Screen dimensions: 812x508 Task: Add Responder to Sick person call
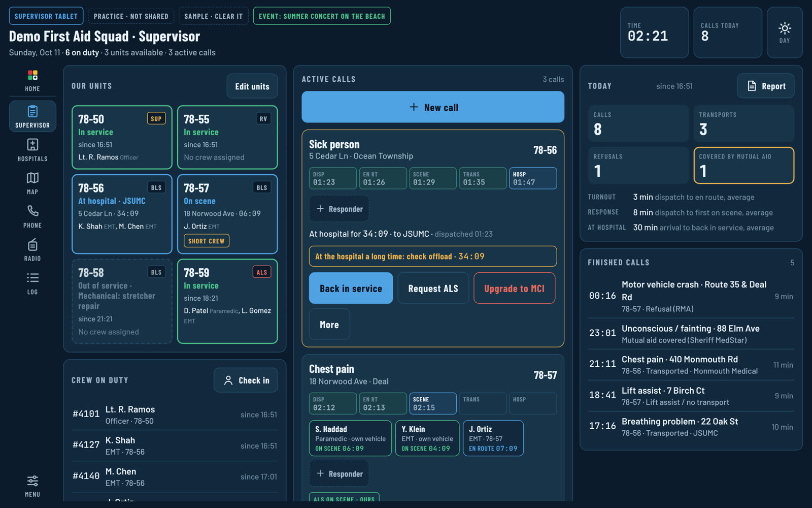(x=339, y=209)
